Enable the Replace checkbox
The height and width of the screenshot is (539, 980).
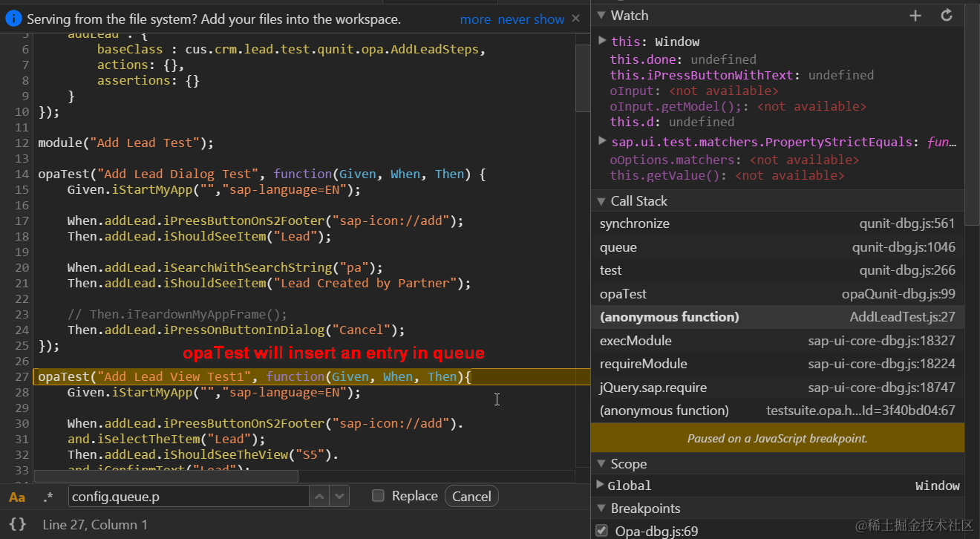[378, 496]
